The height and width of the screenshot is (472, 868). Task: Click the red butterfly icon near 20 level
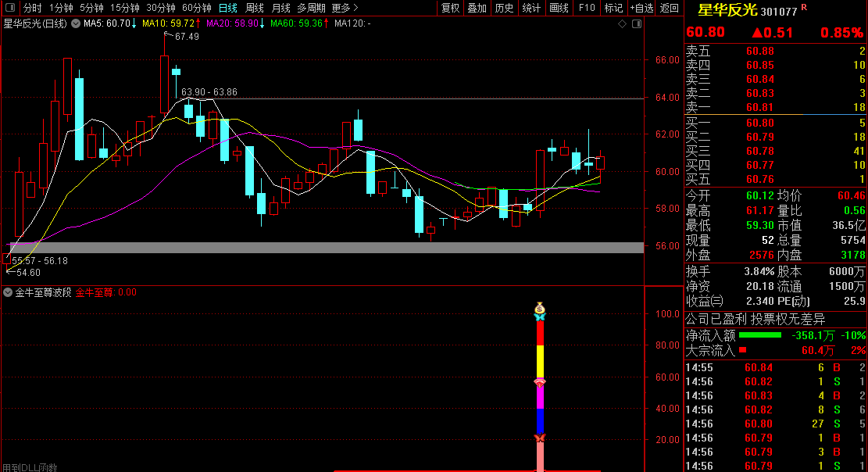[x=540, y=438]
